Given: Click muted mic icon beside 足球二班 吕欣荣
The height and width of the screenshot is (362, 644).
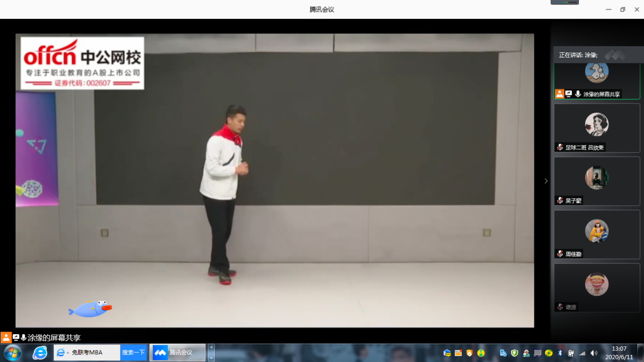Looking at the screenshot, I should pyautogui.click(x=560, y=147).
